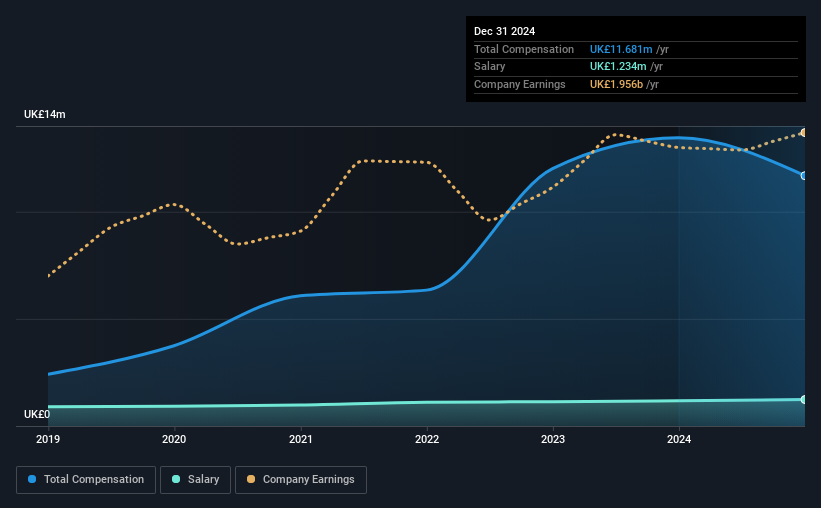Viewport: 821px width, 508px height.
Task: Click the 2020 x-axis label
Action: click(x=174, y=439)
